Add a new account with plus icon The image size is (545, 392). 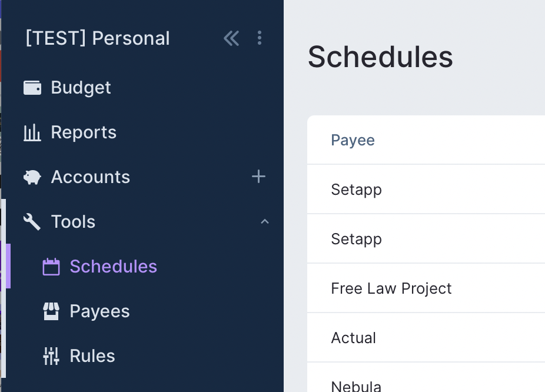[258, 177]
